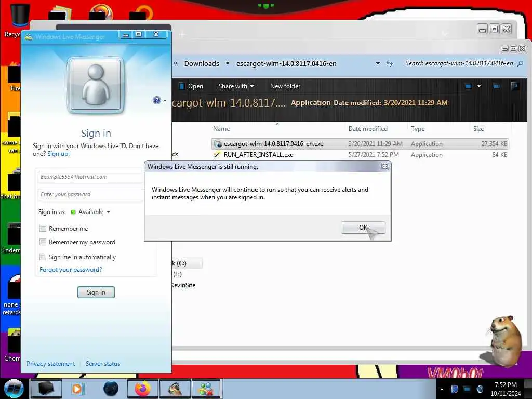Open the desktop icon labeled none
Viewport: 532px width, 399px height.
click(11, 295)
